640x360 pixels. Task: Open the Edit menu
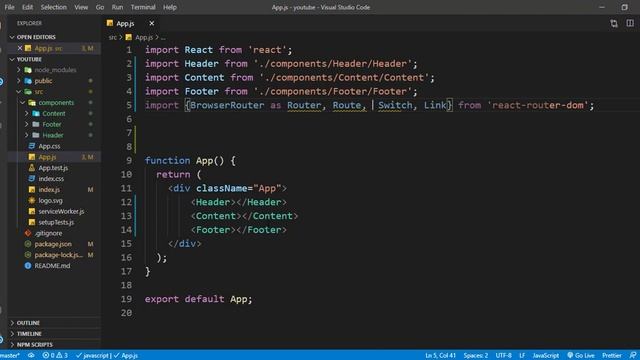coord(27,7)
